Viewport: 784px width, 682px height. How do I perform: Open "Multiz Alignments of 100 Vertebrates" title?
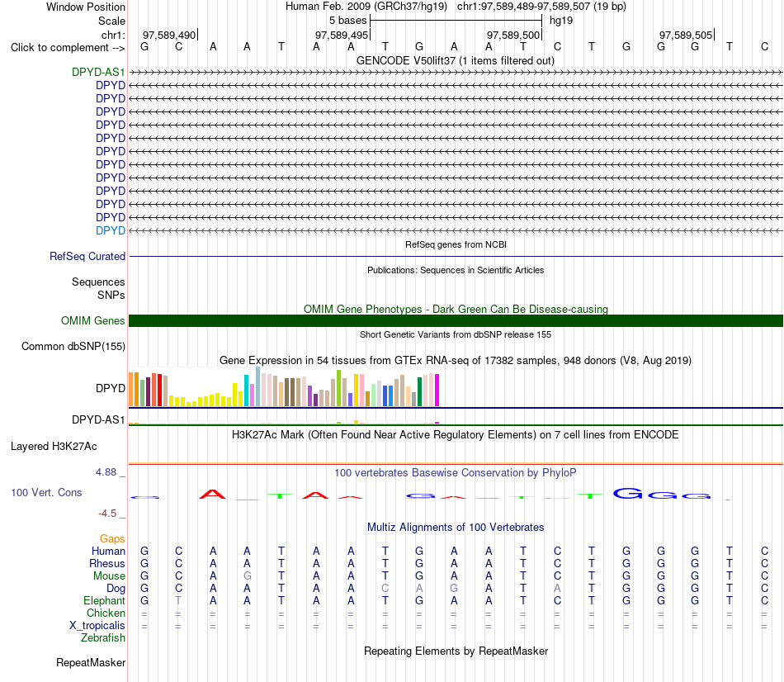(456, 527)
